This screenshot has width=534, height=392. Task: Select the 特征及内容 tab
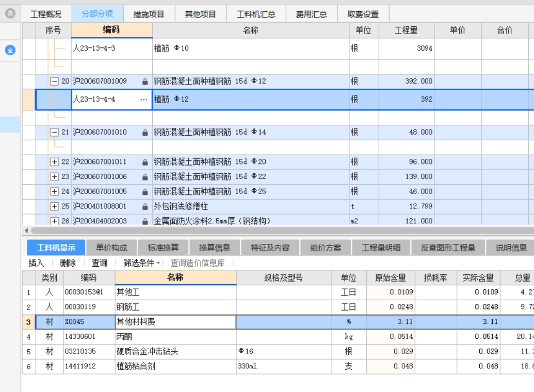click(x=270, y=248)
